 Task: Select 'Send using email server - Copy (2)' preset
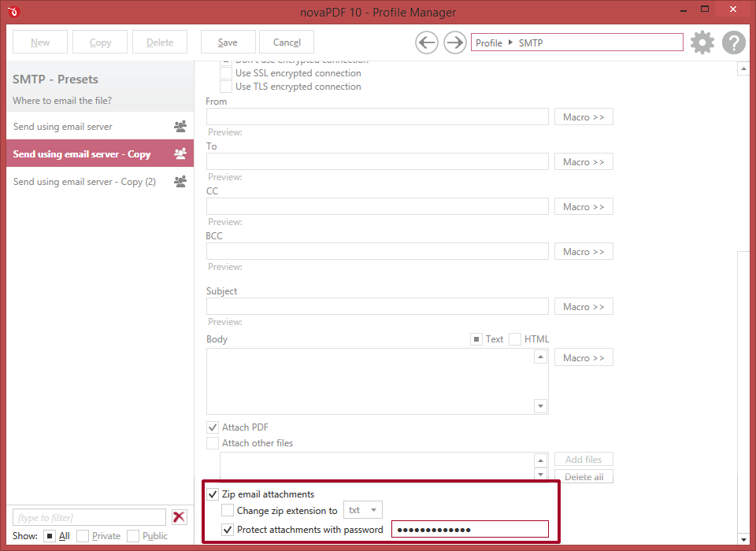[x=100, y=181]
